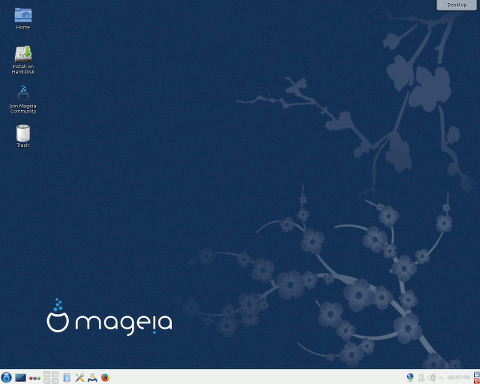Launch Mageia Control Center from the panel
480x384 pixels.
(92, 378)
